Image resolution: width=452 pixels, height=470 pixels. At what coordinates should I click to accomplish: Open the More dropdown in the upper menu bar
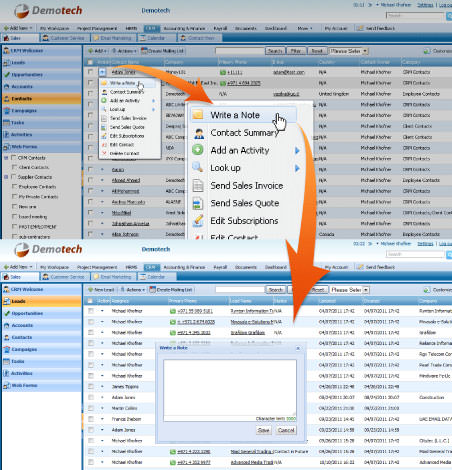click(305, 28)
